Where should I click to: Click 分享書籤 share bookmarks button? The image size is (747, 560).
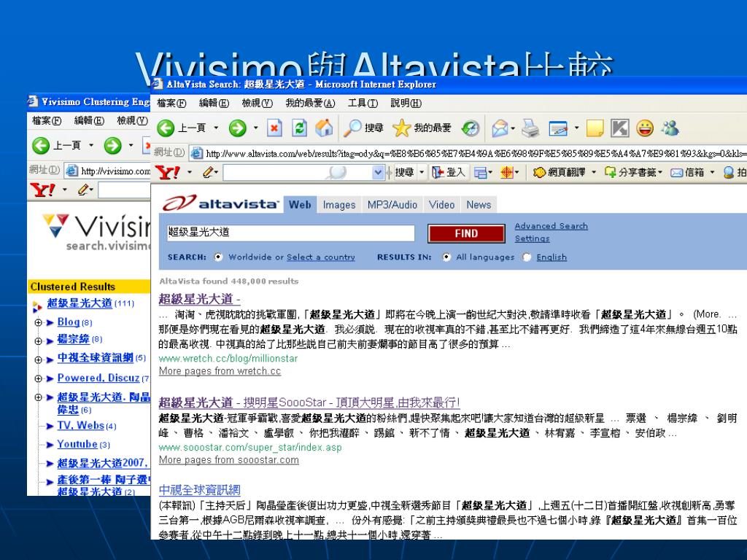(x=630, y=172)
